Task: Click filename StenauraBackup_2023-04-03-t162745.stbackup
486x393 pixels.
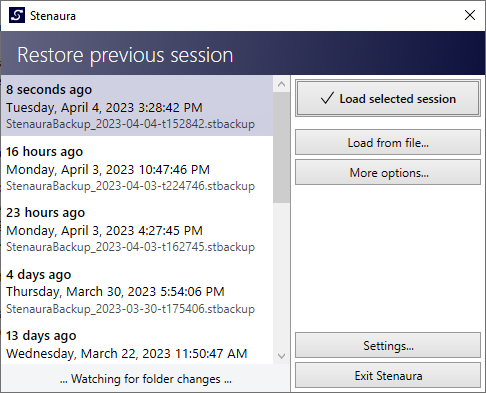Action: click(130, 247)
